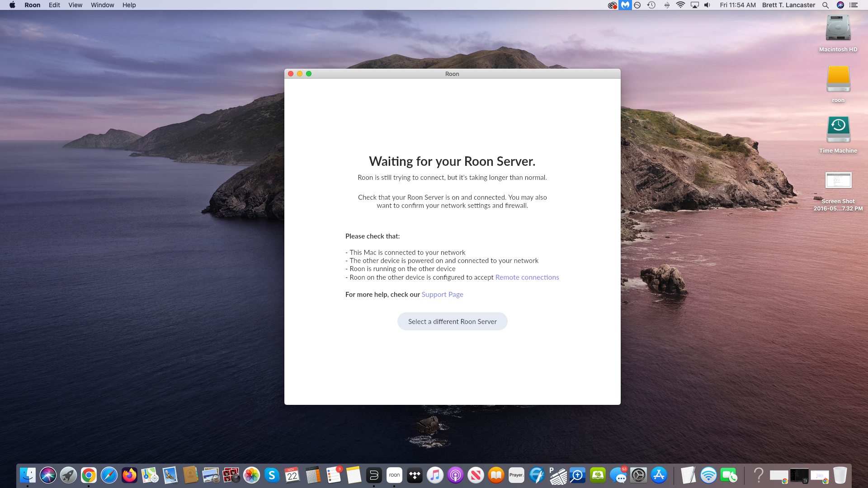Open Wi-Fi status menu

point(680,5)
